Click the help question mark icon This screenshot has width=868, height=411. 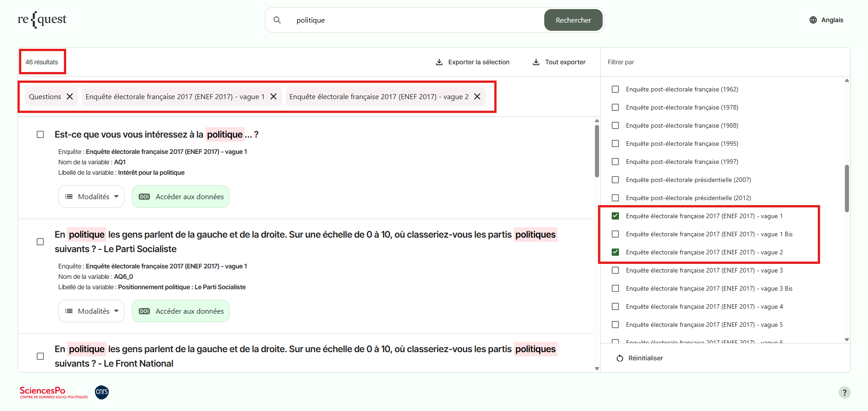[x=844, y=392]
